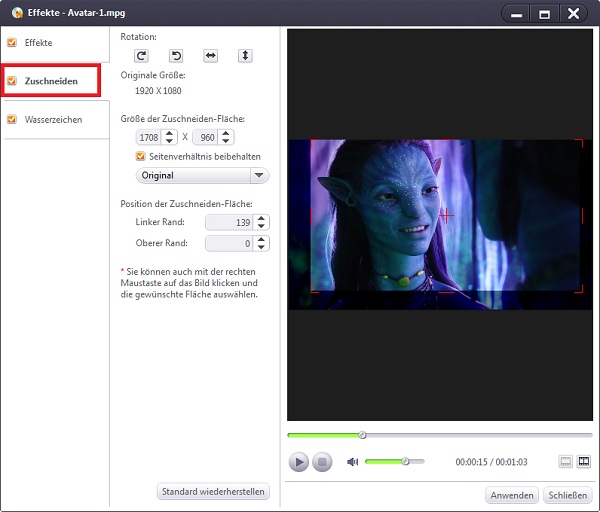Click the Anwenden button

coord(512,495)
